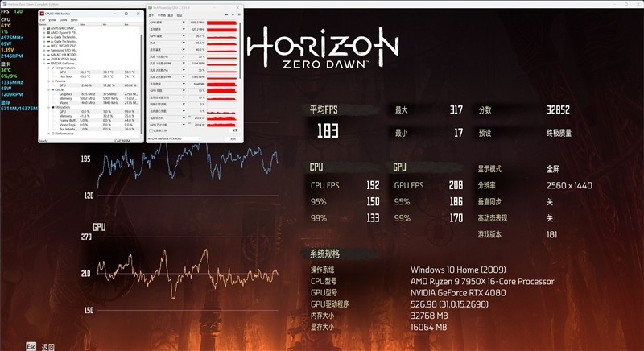Click the GPU-Z refresh icon
The image size is (644, 351).
click(x=233, y=14)
